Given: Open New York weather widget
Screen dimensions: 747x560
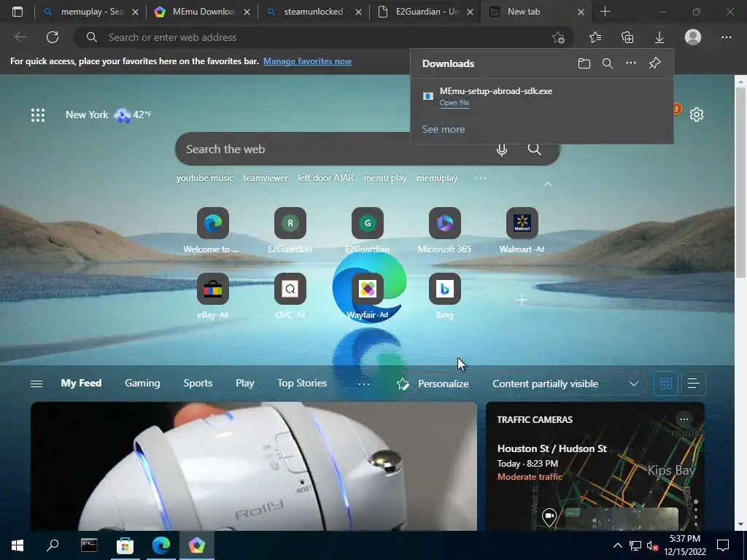Looking at the screenshot, I should tap(109, 114).
